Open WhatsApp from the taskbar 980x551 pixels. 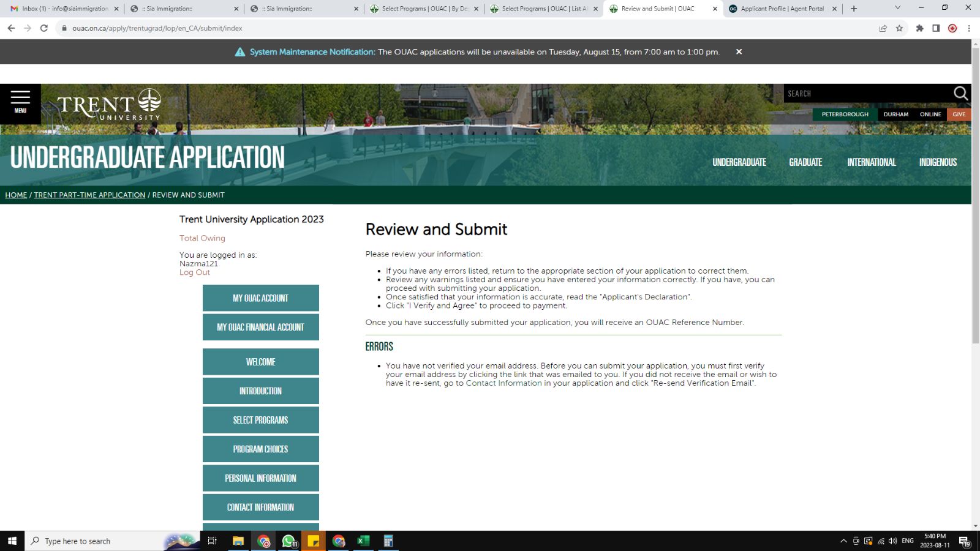pos(288,541)
